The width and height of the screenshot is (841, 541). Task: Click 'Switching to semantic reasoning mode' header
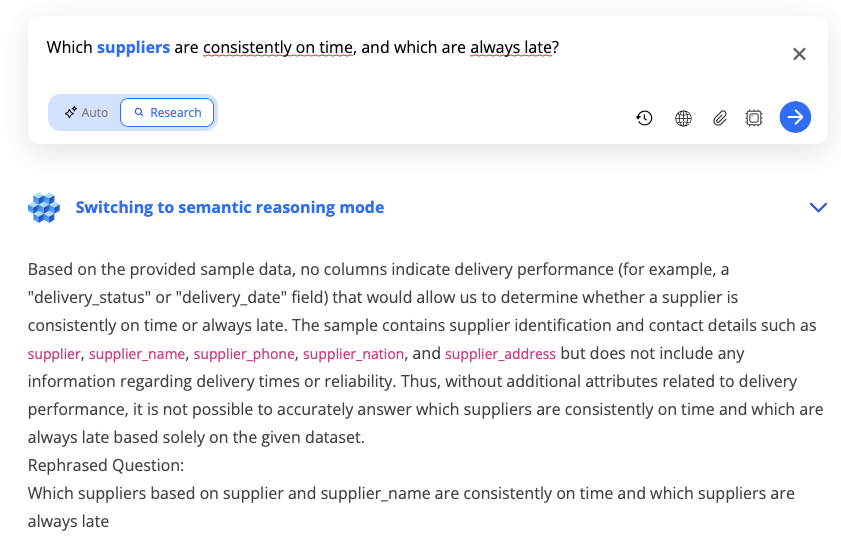pos(230,208)
